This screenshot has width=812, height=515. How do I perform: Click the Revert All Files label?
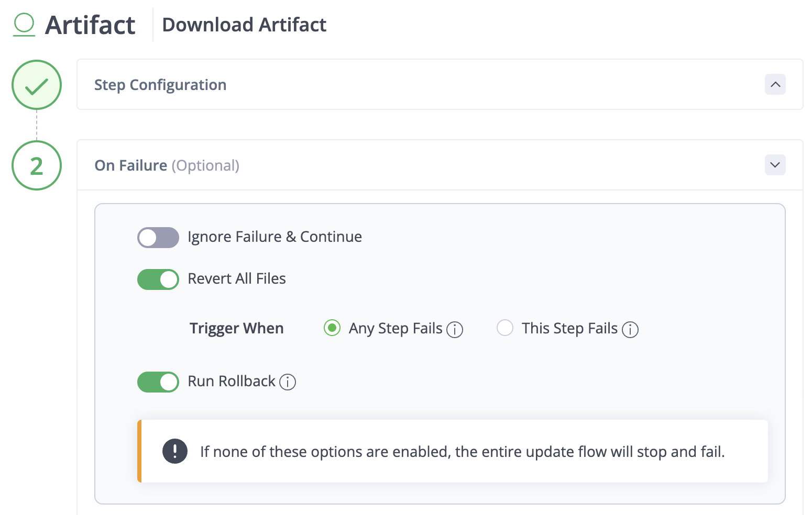(x=237, y=278)
